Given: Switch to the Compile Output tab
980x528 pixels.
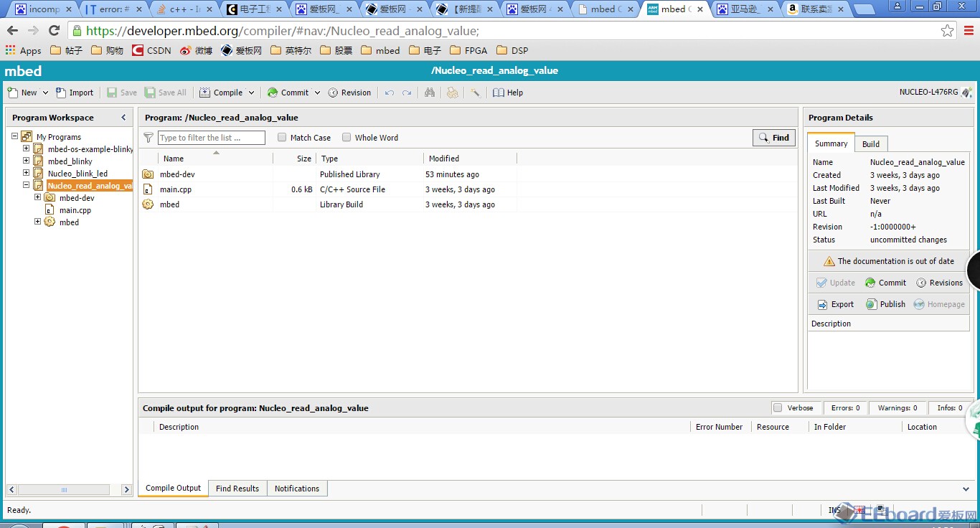Looking at the screenshot, I should (173, 489).
